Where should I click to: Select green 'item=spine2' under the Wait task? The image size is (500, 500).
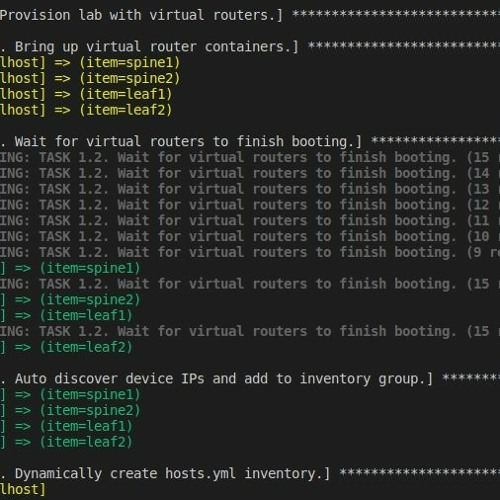tap(70, 300)
